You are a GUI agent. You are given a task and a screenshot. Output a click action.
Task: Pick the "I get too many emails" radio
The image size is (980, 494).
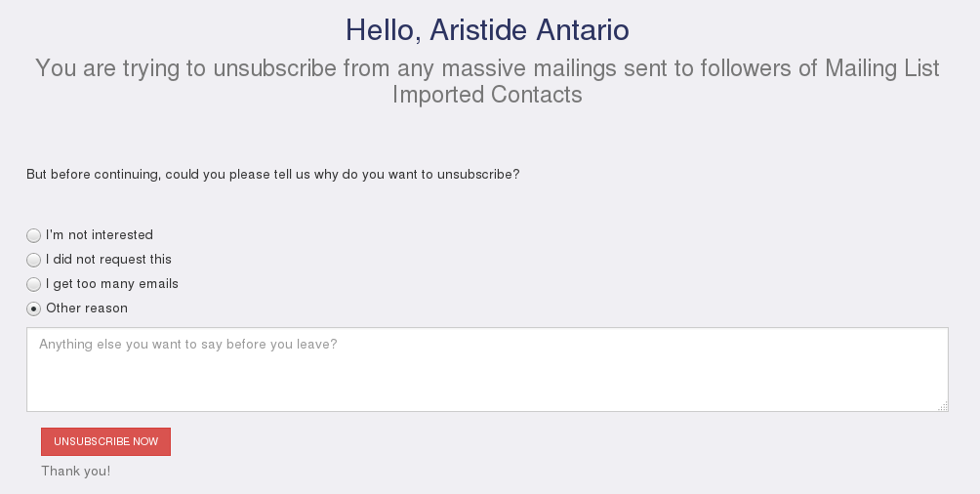click(x=34, y=284)
